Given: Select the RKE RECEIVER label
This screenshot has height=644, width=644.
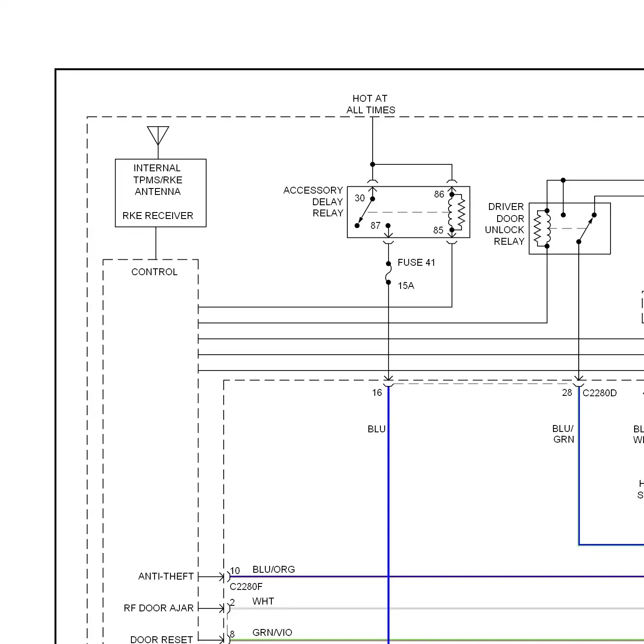Looking at the screenshot, I should [x=158, y=216].
